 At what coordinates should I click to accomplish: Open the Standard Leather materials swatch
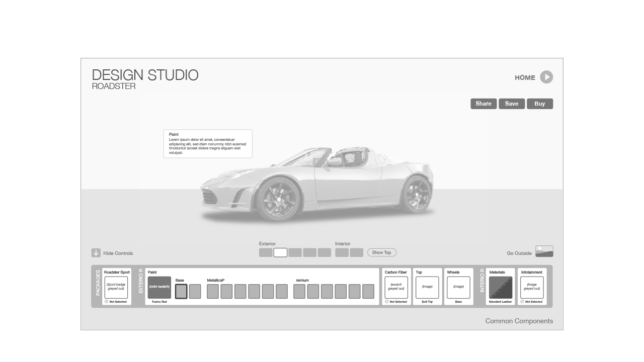[501, 287]
